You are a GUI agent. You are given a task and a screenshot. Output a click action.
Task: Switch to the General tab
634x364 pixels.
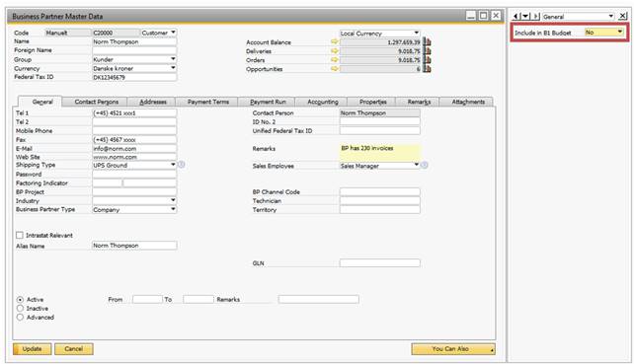[x=42, y=102]
